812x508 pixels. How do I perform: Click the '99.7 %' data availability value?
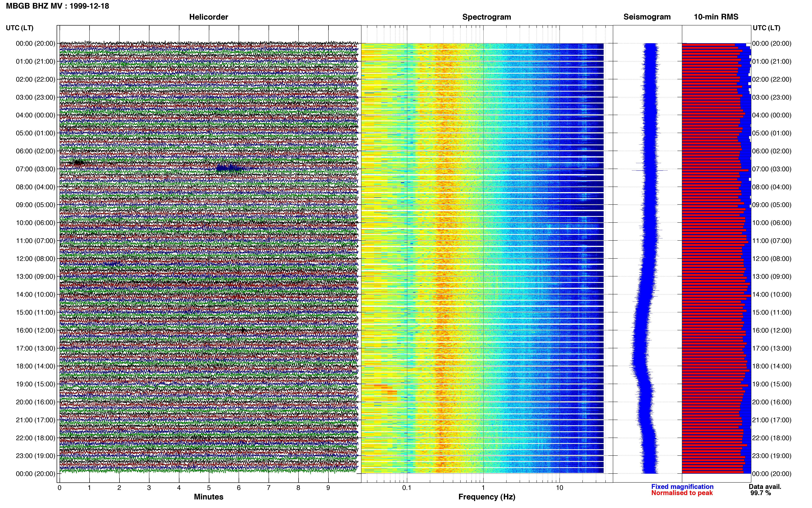click(x=761, y=493)
